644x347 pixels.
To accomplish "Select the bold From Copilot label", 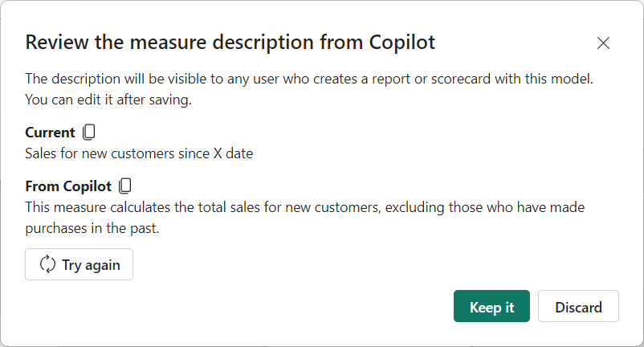I will click(68, 186).
